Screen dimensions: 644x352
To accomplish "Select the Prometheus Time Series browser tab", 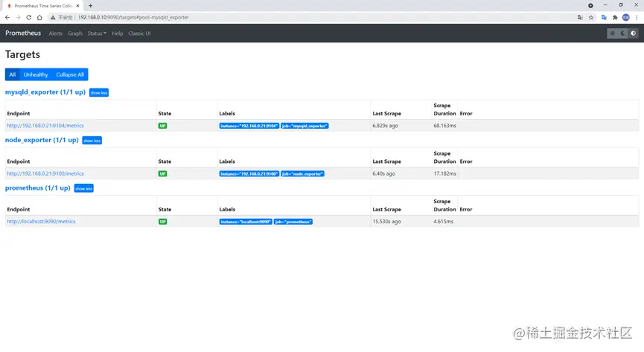I will tap(43, 6).
